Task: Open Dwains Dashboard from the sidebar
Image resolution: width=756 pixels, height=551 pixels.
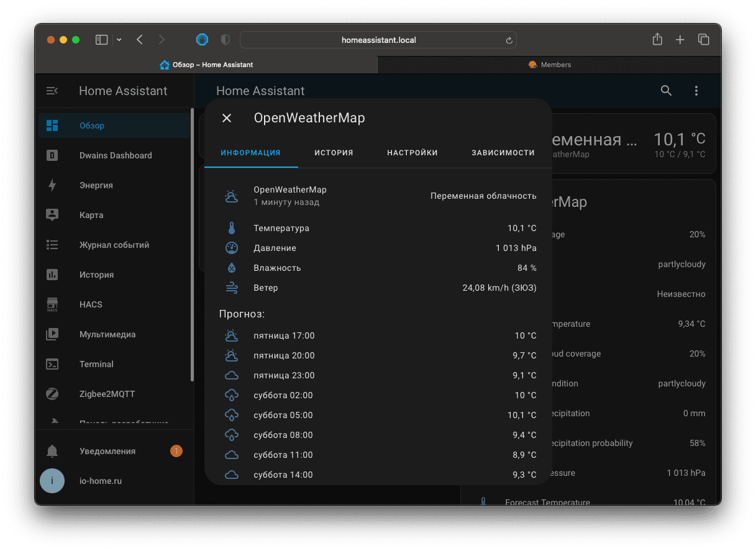Action: point(116,155)
